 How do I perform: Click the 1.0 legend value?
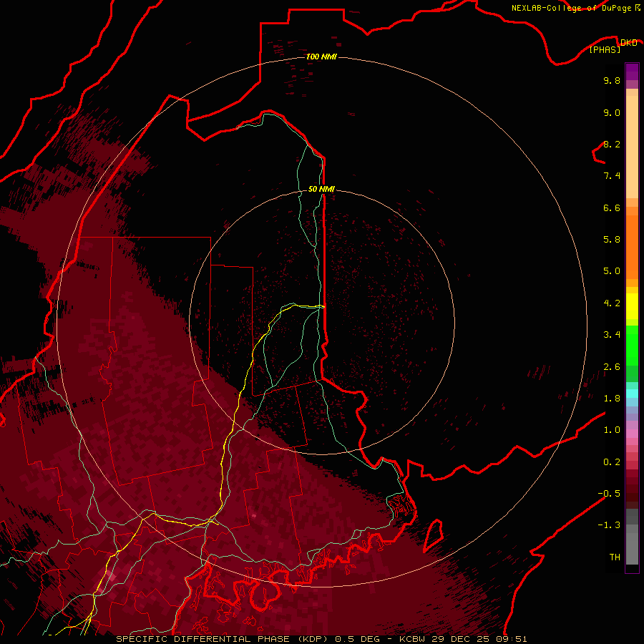(x=612, y=430)
